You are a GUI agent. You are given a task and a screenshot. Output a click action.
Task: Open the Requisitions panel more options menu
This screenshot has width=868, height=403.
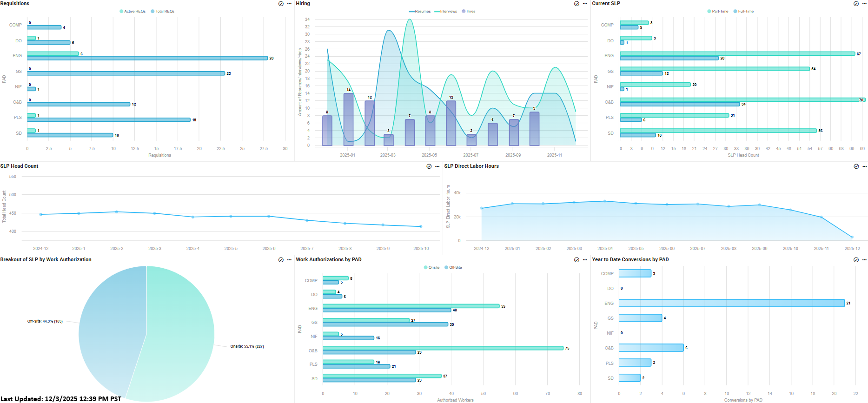(x=289, y=4)
